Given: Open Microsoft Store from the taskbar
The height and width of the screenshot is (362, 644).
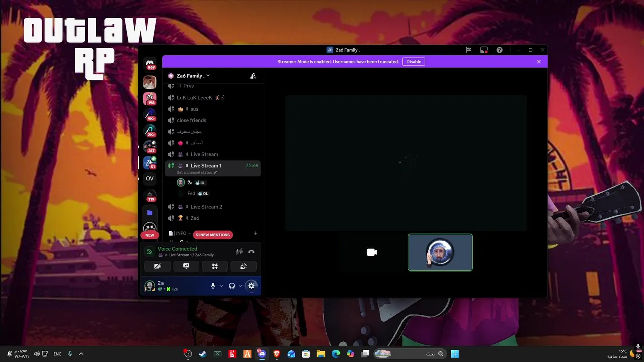Looking at the screenshot, I should (x=306, y=354).
